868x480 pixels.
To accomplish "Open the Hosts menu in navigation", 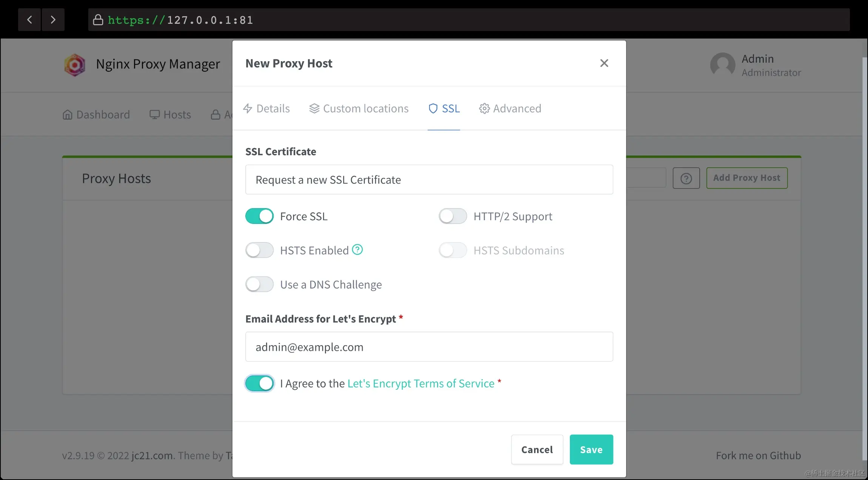I will tap(170, 115).
